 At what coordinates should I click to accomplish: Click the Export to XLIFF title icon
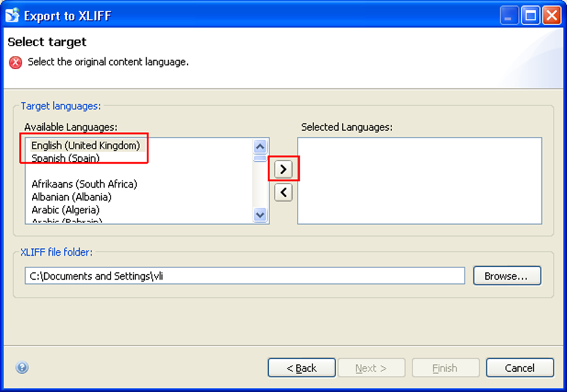tap(13, 15)
